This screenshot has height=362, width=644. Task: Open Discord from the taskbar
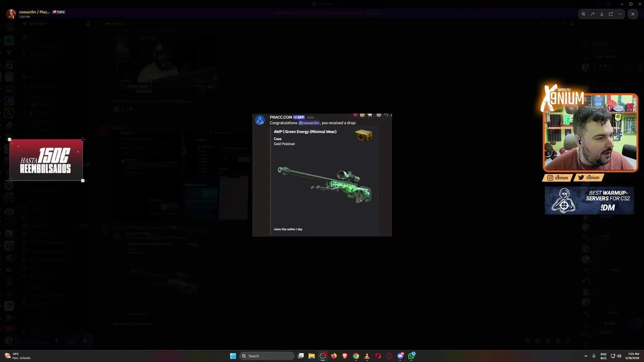pyautogui.click(x=400, y=356)
